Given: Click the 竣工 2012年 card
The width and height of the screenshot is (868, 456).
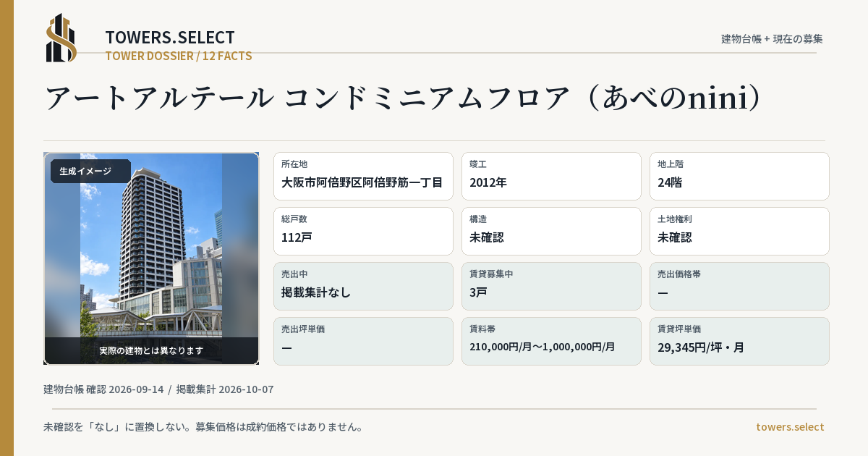Looking at the screenshot, I should pyautogui.click(x=551, y=176).
